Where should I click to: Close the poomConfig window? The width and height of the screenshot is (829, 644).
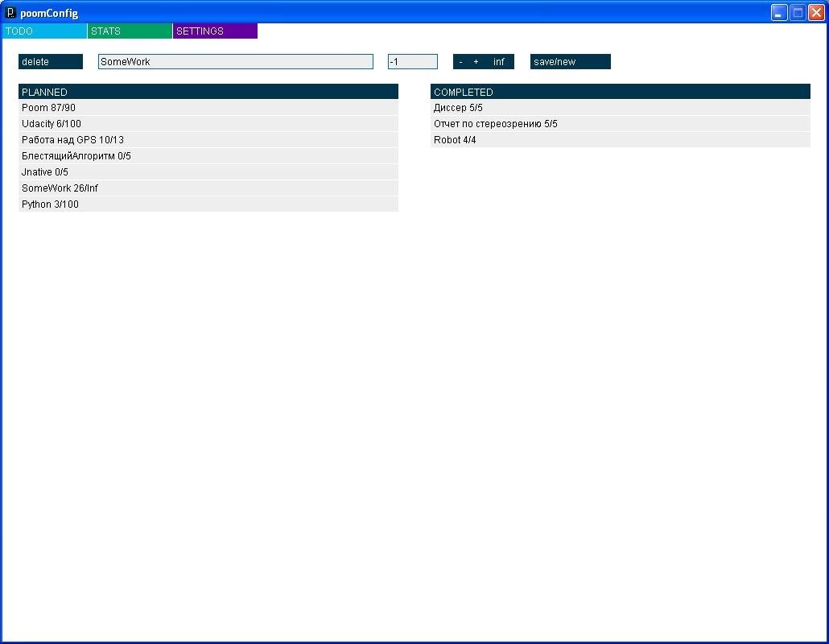(x=816, y=13)
